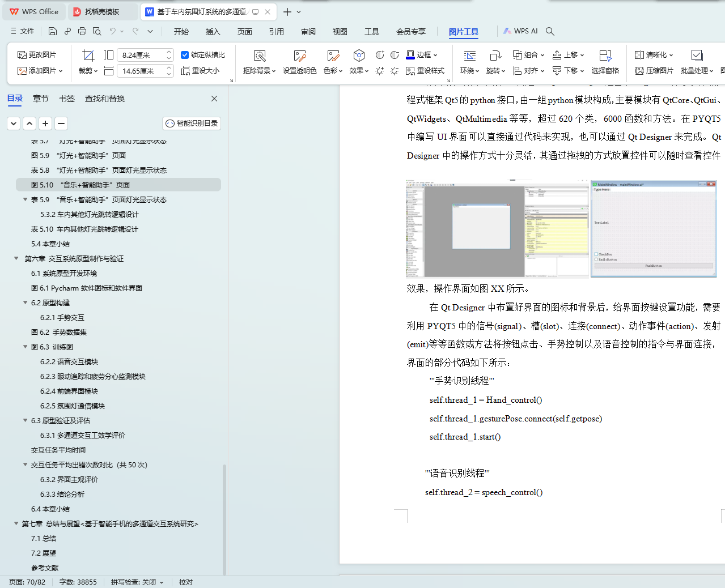Collapse 6.3 原型验证及评估 tree node
The width and height of the screenshot is (725, 588).
[x=25, y=420]
